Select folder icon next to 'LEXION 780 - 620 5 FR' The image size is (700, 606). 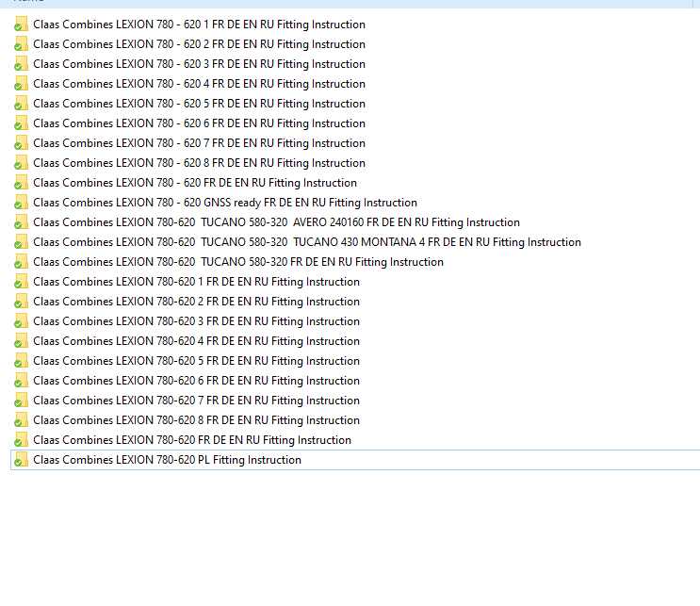click(x=21, y=103)
